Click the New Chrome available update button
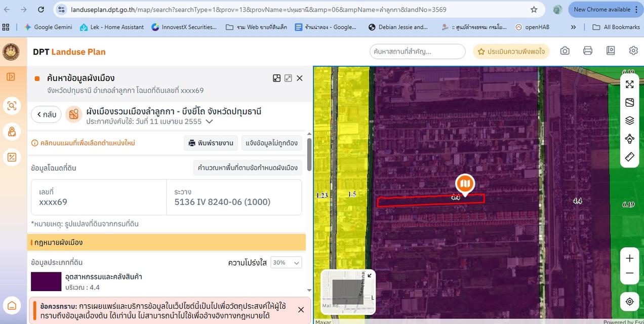Image resolution: width=644 pixels, height=324 pixels. 606,10
